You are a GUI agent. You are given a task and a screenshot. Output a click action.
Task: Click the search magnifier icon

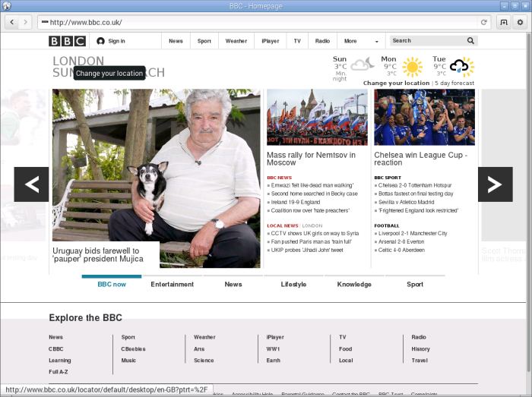pos(470,41)
